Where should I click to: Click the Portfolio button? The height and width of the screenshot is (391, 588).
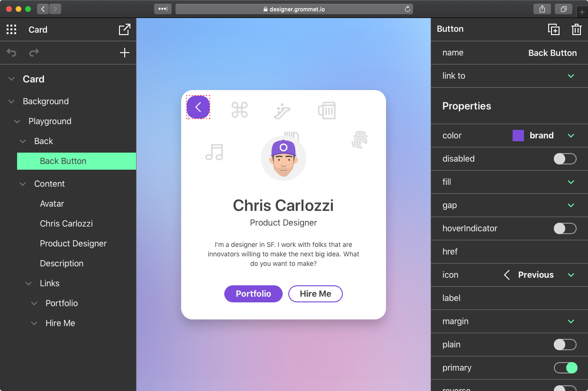tap(253, 294)
